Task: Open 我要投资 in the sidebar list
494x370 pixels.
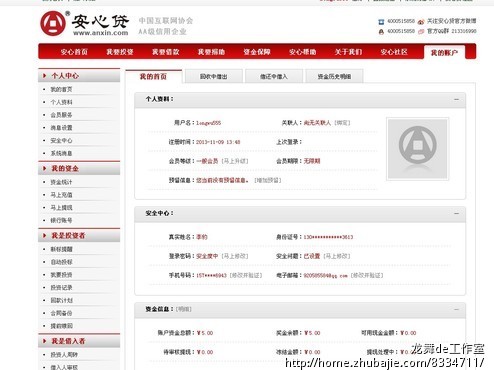Action: coord(61,275)
